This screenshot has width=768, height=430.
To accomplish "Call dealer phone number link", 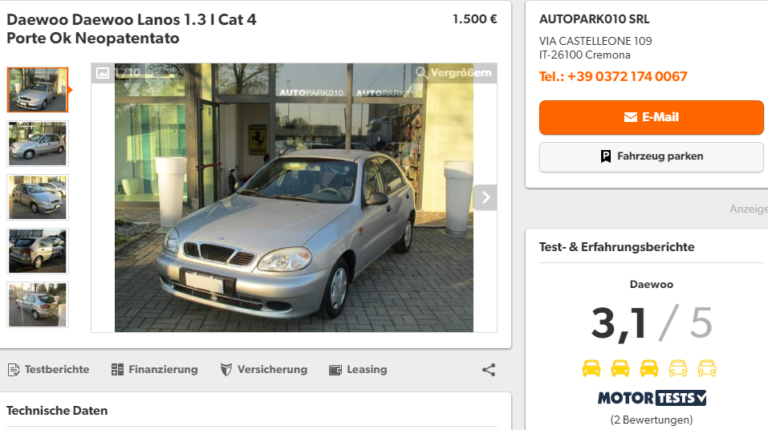I will (x=613, y=76).
